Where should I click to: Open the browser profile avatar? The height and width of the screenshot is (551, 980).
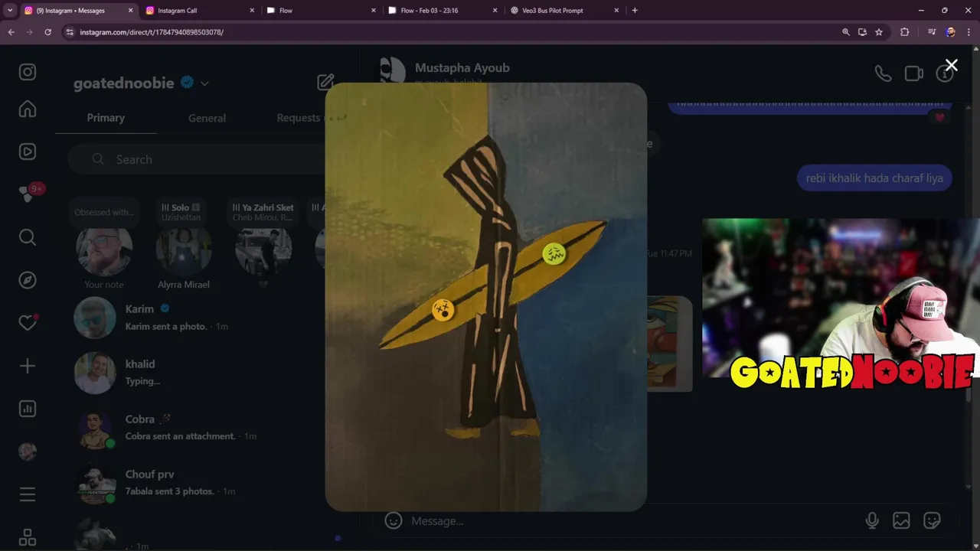tap(950, 32)
